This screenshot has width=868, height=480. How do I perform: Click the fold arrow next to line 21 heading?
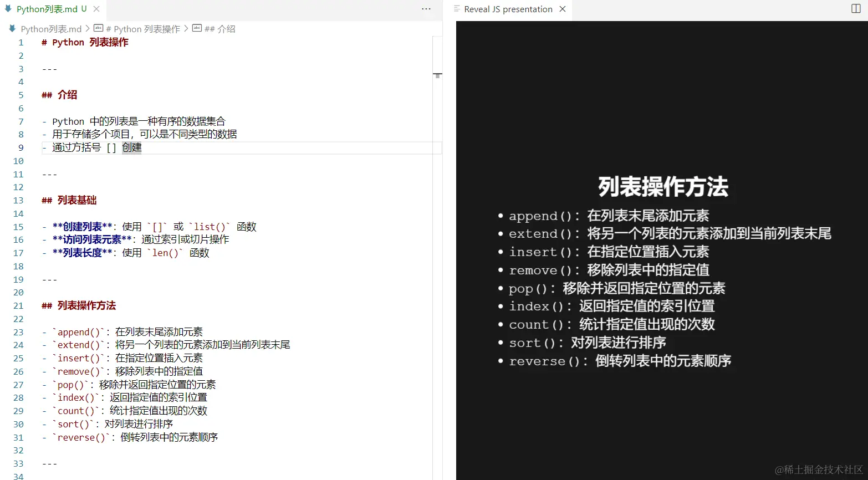[x=32, y=305]
